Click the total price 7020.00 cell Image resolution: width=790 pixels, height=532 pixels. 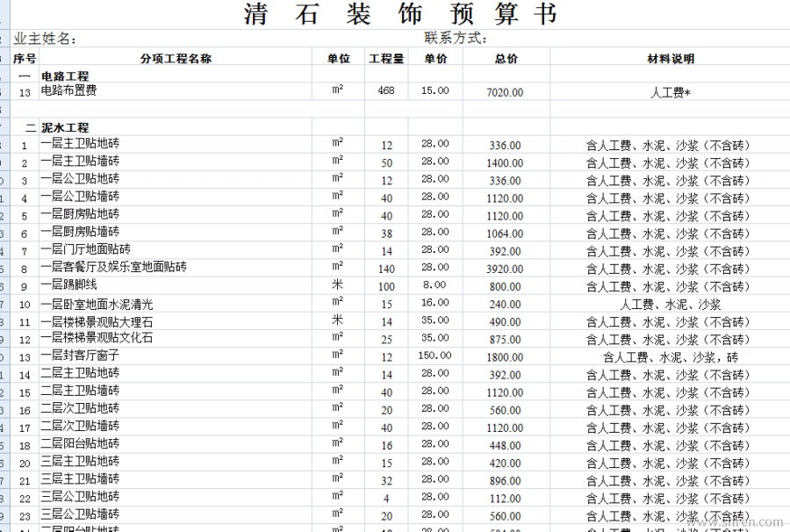point(506,91)
